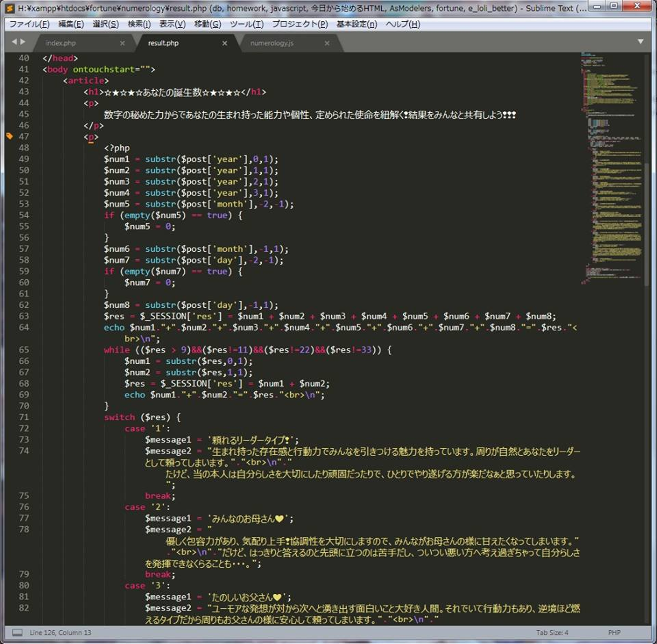The width and height of the screenshot is (657, 644).
Task: Switch to the index.php tab
Action: coord(61,43)
